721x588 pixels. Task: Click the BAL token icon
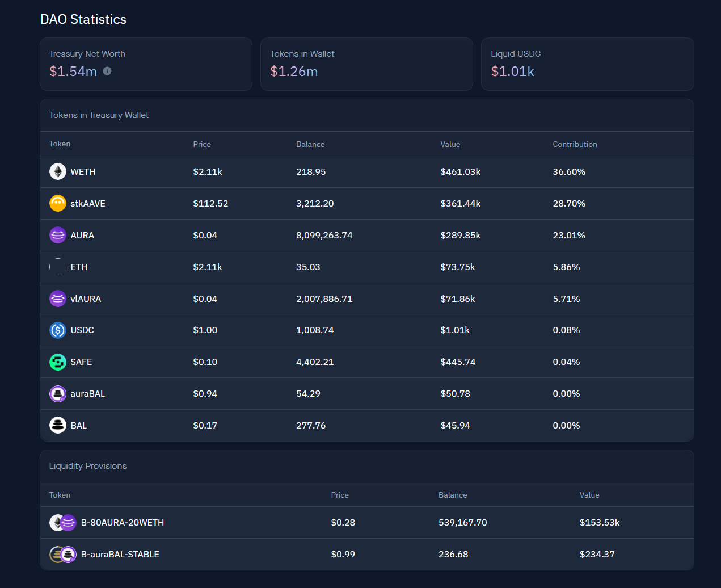[x=58, y=425]
